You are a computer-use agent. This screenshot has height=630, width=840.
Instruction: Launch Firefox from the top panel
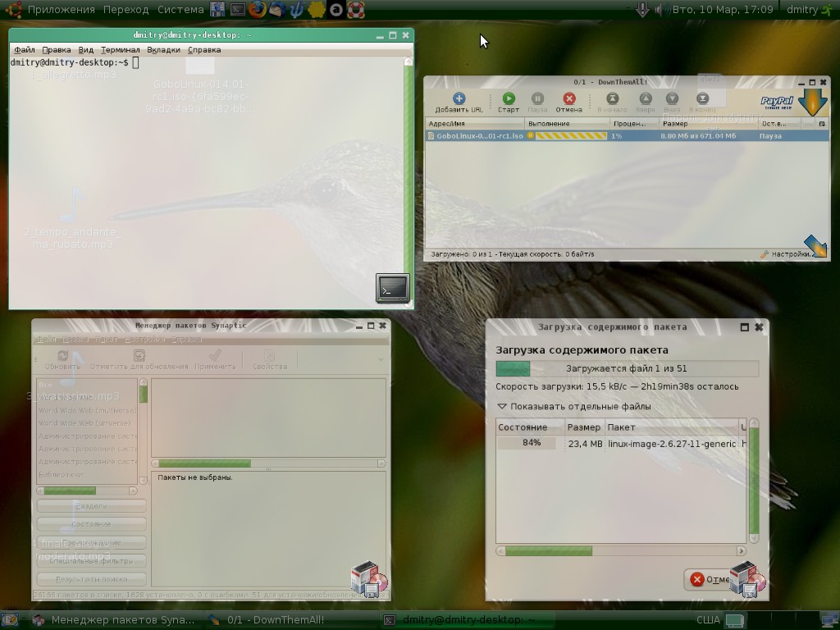[x=258, y=10]
